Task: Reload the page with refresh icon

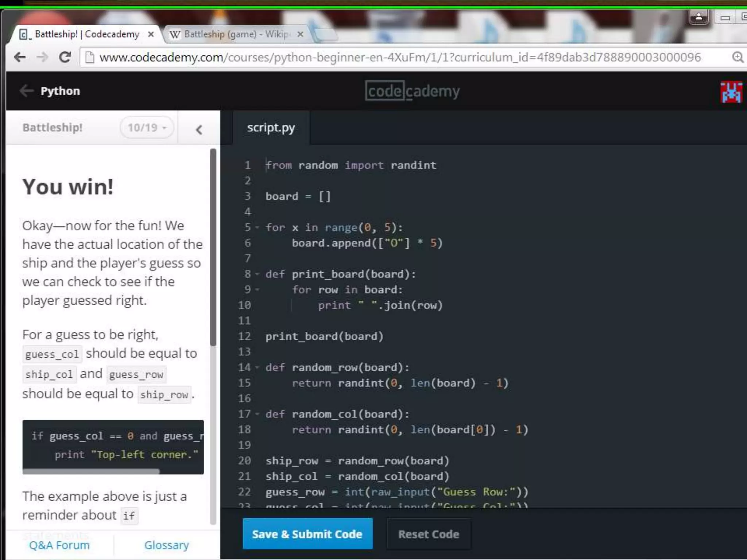Action: [x=65, y=57]
